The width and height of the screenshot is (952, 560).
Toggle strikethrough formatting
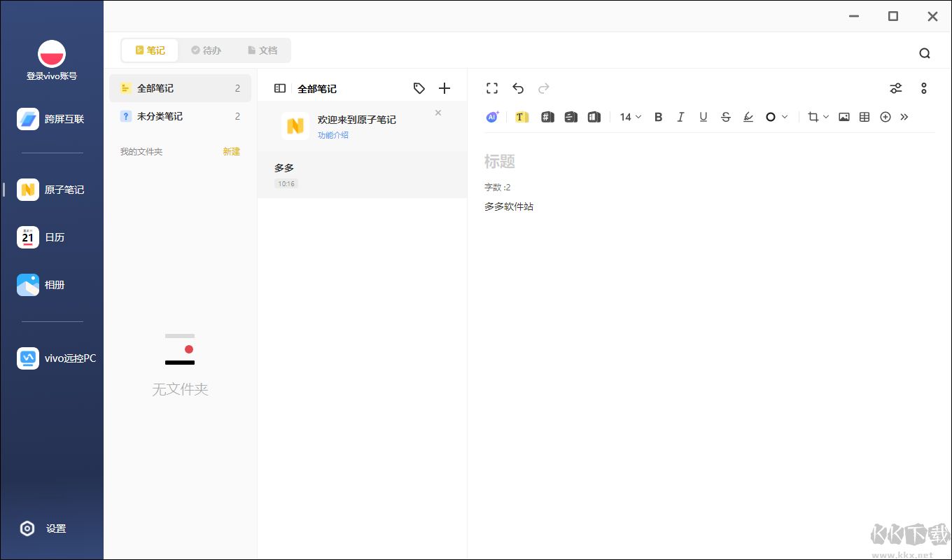726,117
